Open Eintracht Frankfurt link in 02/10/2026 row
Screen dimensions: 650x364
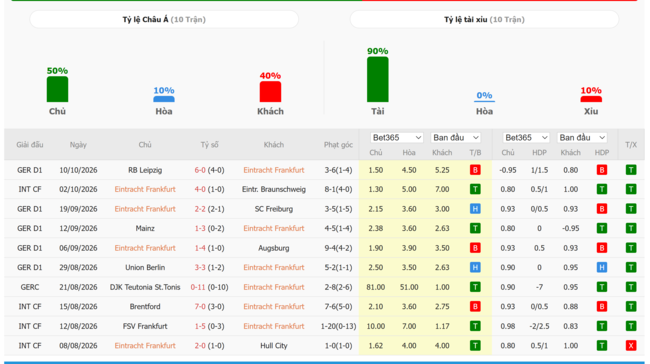[x=145, y=189]
